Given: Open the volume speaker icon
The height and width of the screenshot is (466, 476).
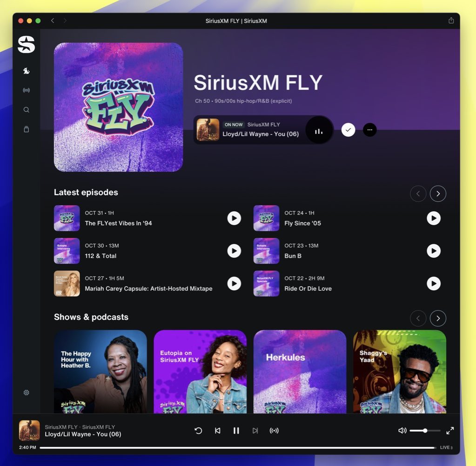Looking at the screenshot, I should [x=402, y=431].
